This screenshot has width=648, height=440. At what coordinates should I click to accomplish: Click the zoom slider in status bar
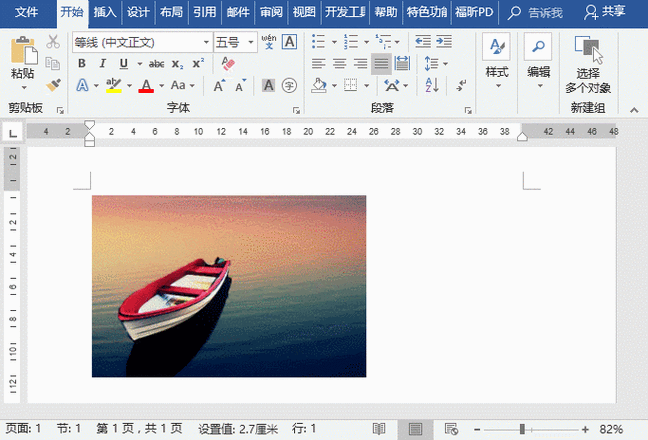click(x=522, y=429)
